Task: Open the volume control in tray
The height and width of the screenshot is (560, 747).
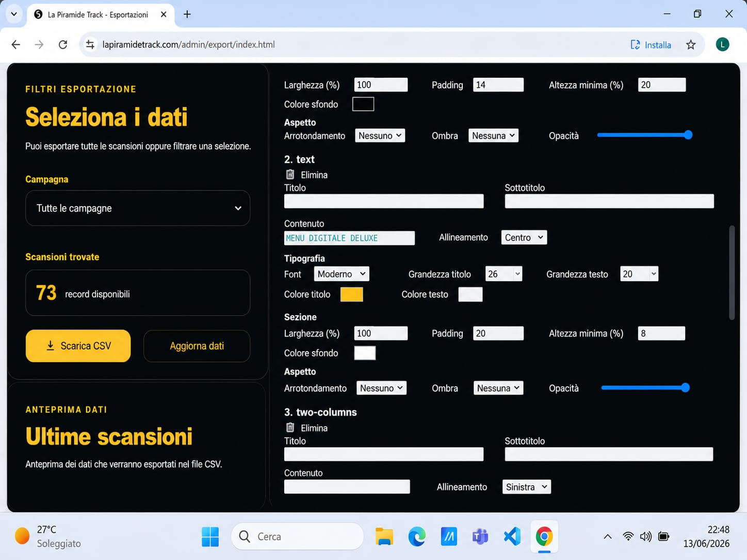Action: click(645, 537)
